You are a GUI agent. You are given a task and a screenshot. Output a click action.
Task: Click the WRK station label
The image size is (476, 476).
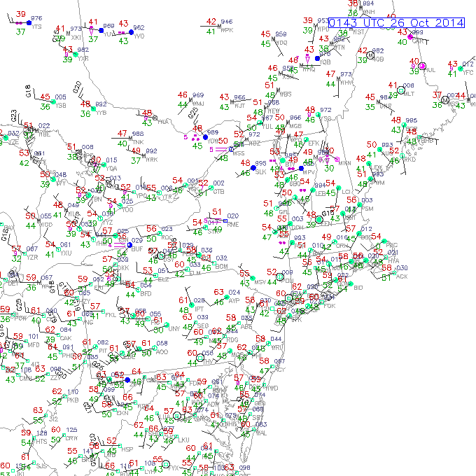pyautogui.click(x=151, y=160)
